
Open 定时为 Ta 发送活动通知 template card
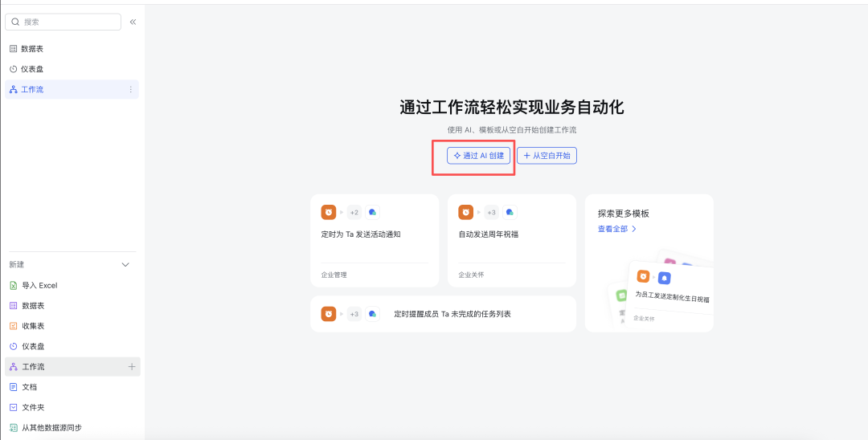[374, 240]
